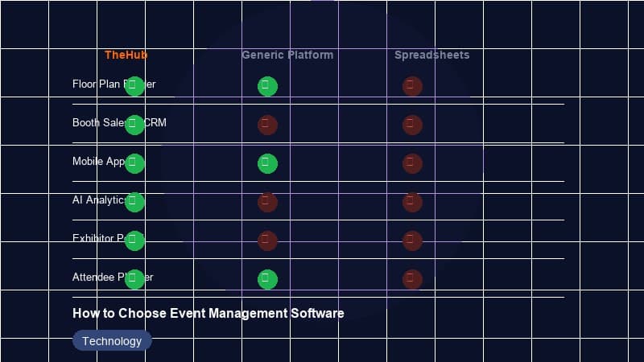Click Spreadsheets red mark for Exhibitor row
The height and width of the screenshot is (362, 644).
pyautogui.click(x=412, y=241)
